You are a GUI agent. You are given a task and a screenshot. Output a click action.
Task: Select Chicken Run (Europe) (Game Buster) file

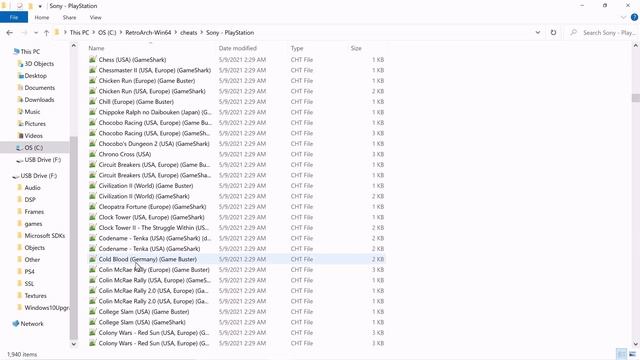click(x=147, y=81)
